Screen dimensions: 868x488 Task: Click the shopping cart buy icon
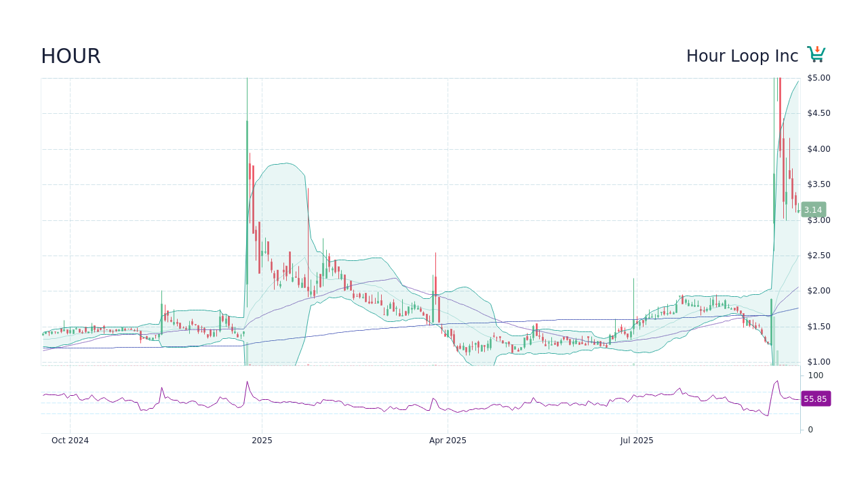pyautogui.click(x=816, y=53)
